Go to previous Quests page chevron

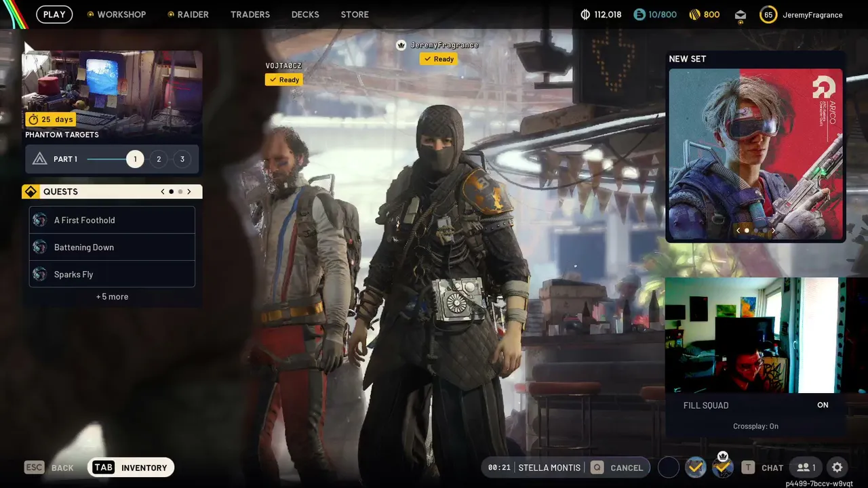(x=163, y=192)
